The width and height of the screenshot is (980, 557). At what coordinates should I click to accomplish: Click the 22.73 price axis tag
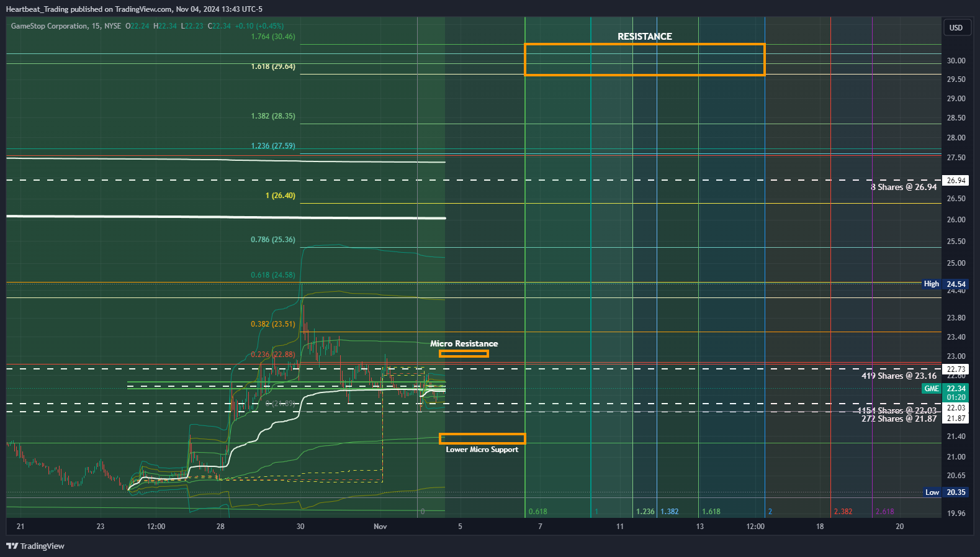point(956,369)
